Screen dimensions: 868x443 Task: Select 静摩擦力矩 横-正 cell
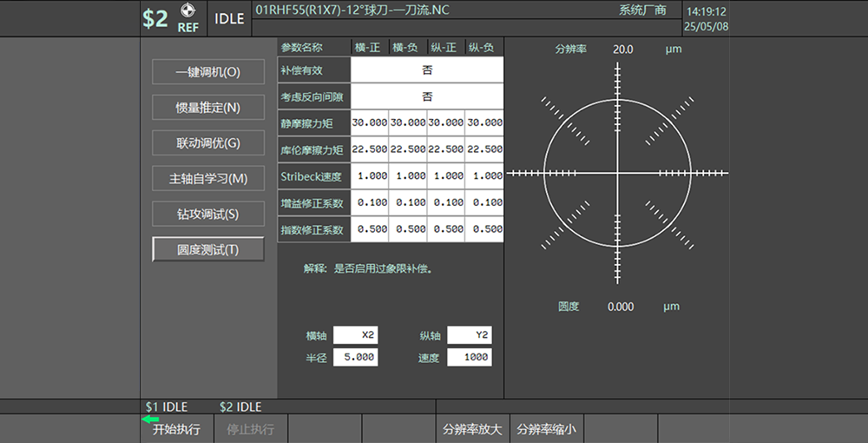(370, 123)
